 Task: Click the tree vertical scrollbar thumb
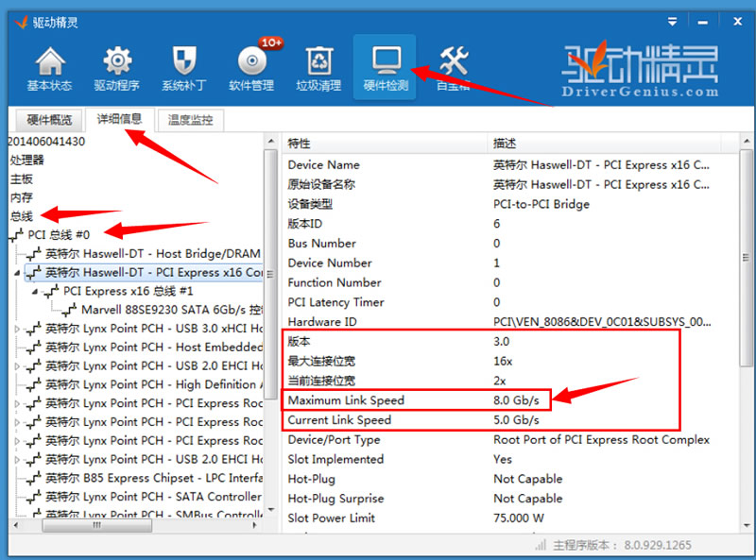(x=270, y=274)
